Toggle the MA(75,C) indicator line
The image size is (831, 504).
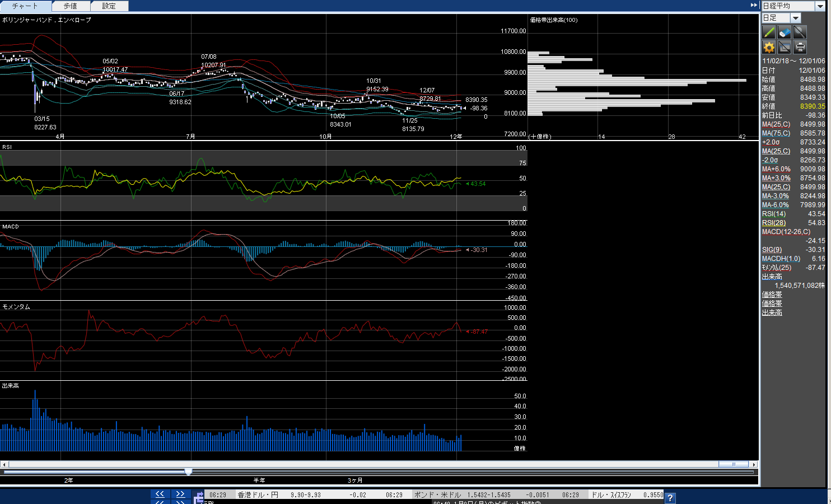tap(776, 133)
